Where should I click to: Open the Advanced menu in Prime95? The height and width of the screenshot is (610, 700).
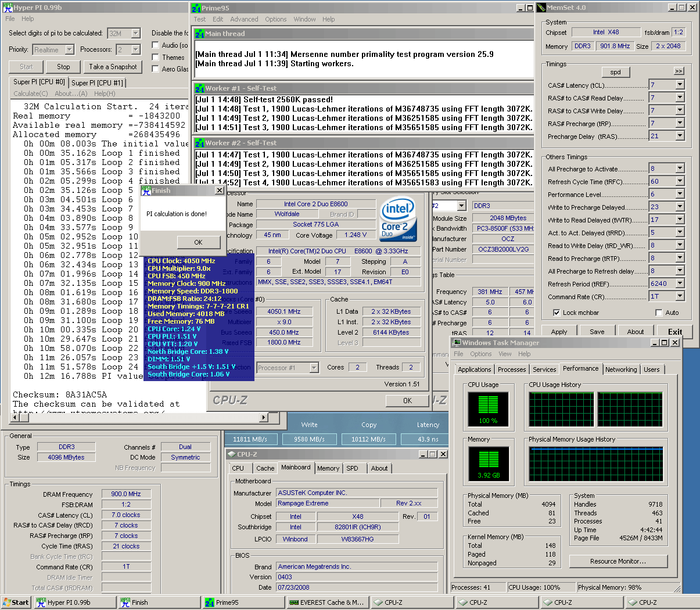(x=244, y=19)
